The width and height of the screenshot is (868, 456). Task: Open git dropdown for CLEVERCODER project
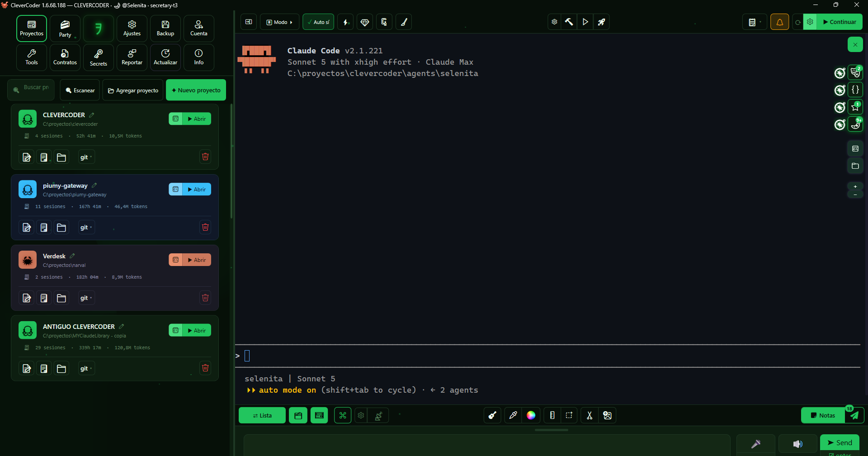86,157
